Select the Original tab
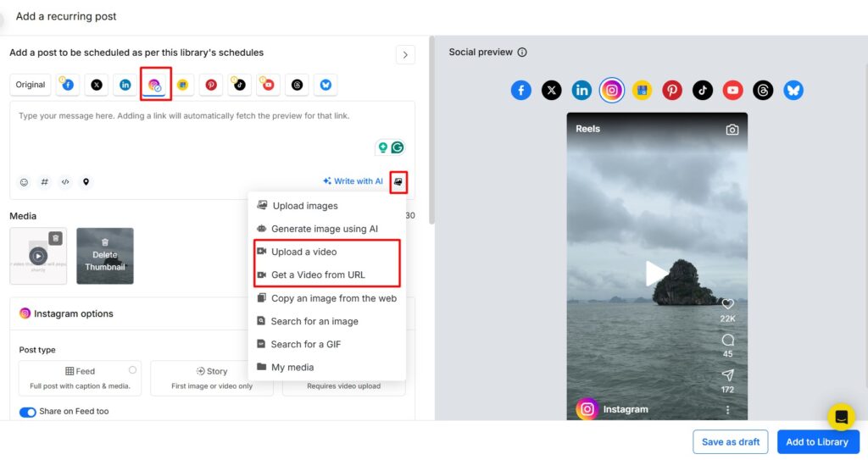Viewport: 868px width, 460px height. coord(31,85)
